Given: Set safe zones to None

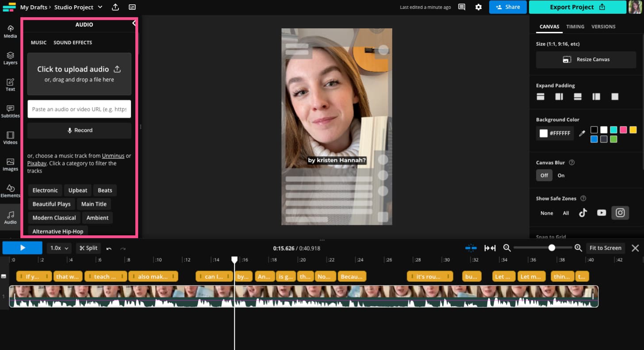Looking at the screenshot, I should [x=547, y=213].
